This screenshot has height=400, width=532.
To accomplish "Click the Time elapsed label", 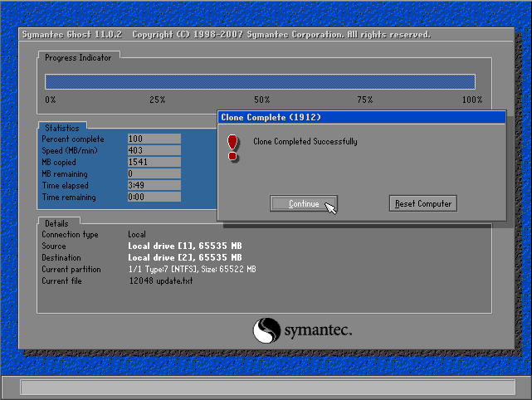I will (x=65, y=186).
